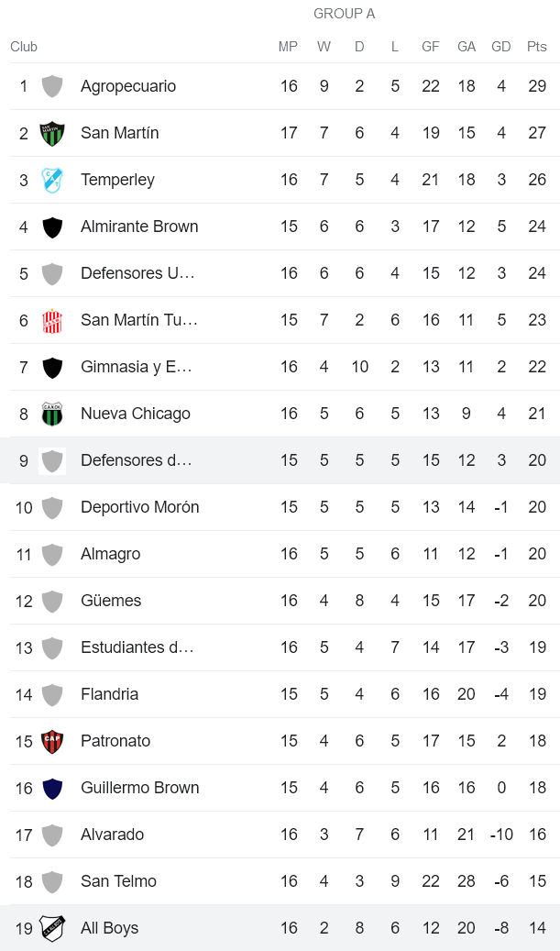Select the Club column label
The image size is (560, 951).
21,47
